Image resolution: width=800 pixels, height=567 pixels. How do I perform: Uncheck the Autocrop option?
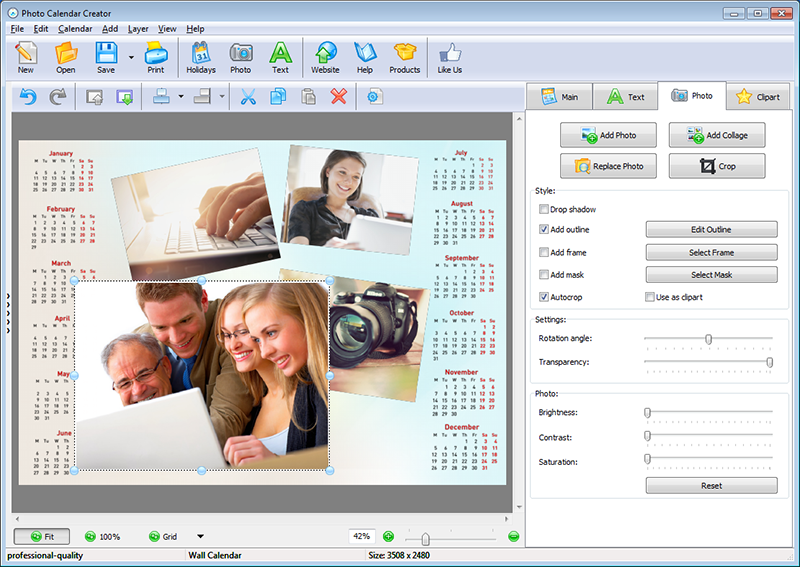[544, 297]
